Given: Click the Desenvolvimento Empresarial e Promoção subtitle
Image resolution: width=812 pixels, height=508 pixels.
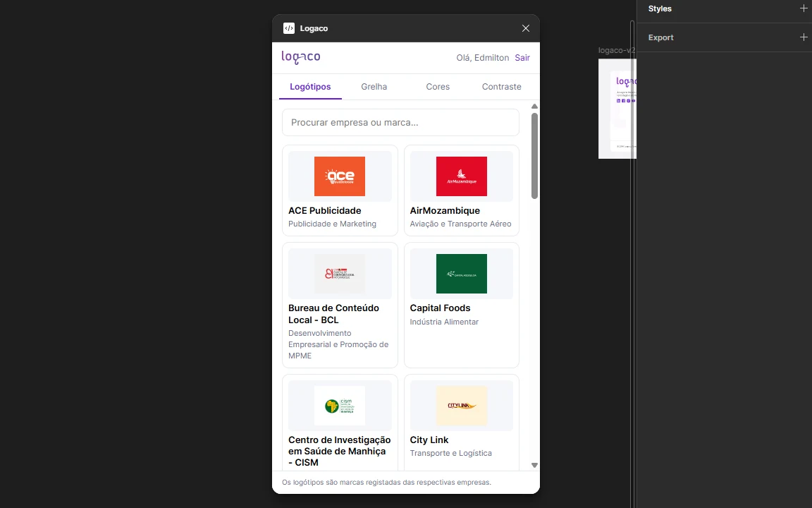Looking at the screenshot, I should (x=338, y=344).
